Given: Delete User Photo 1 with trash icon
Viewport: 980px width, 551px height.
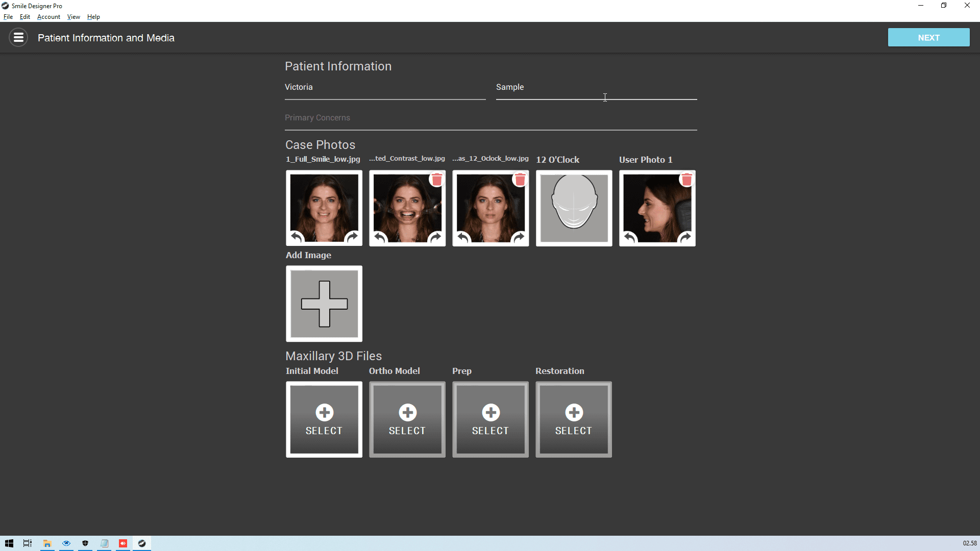Looking at the screenshot, I should point(687,180).
